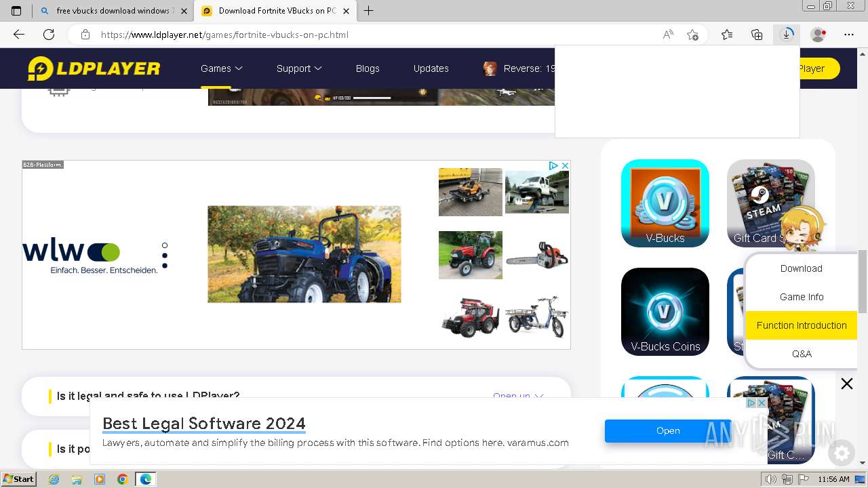The height and width of the screenshot is (488, 868).
Task: Expand the Support menu
Action: (x=299, y=68)
